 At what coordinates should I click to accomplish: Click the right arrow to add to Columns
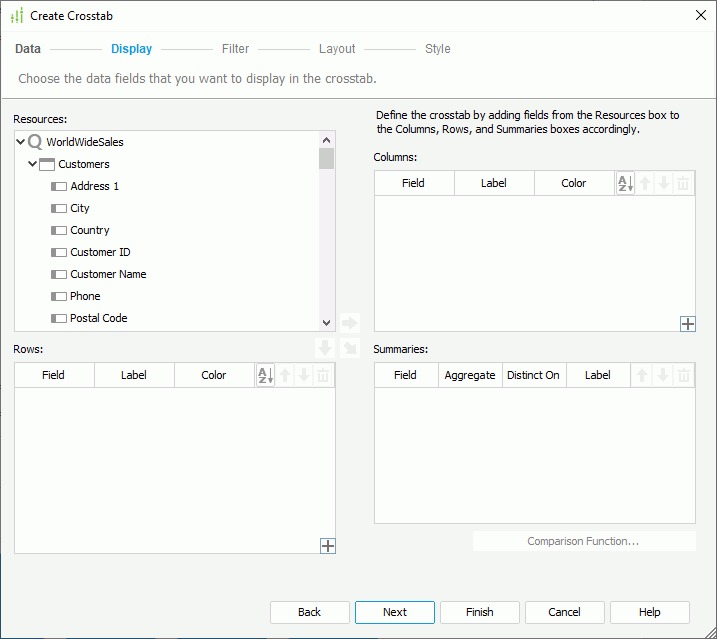(349, 323)
